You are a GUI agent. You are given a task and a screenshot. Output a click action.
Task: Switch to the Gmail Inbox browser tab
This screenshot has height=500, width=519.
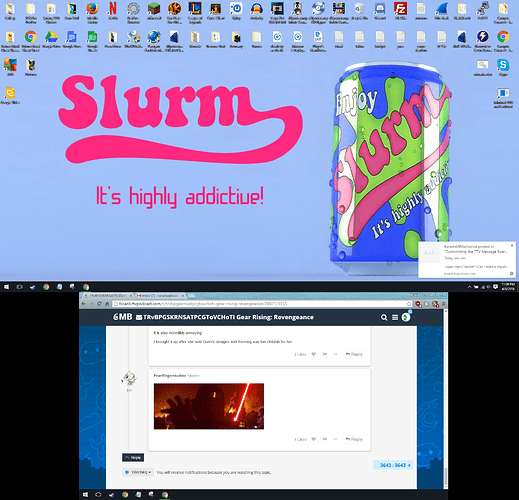tap(161, 296)
